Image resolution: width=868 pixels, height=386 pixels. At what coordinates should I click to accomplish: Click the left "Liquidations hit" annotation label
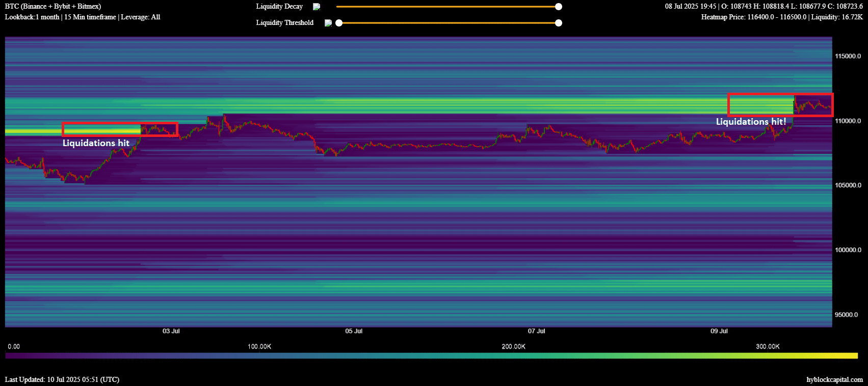pyautogui.click(x=96, y=143)
